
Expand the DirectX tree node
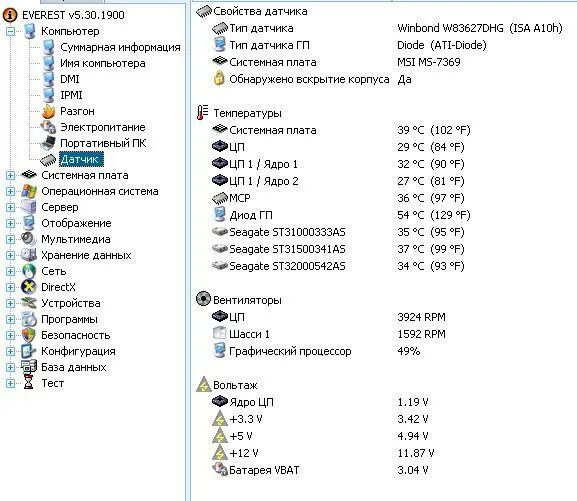point(10,287)
